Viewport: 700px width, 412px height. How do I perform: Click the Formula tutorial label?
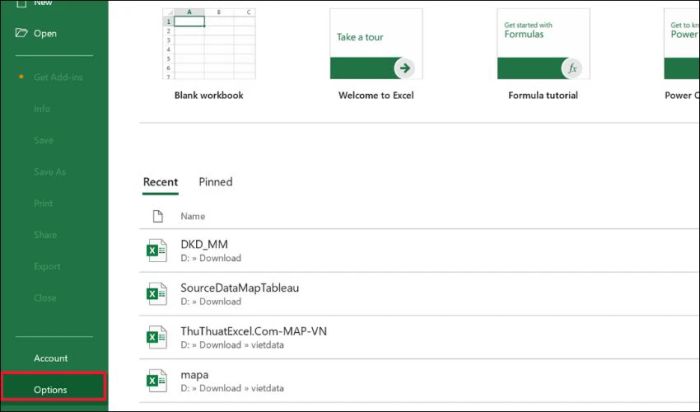[x=543, y=95]
